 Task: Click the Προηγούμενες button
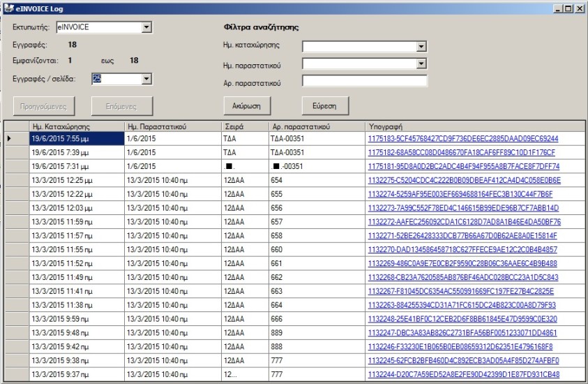[44, 106]
